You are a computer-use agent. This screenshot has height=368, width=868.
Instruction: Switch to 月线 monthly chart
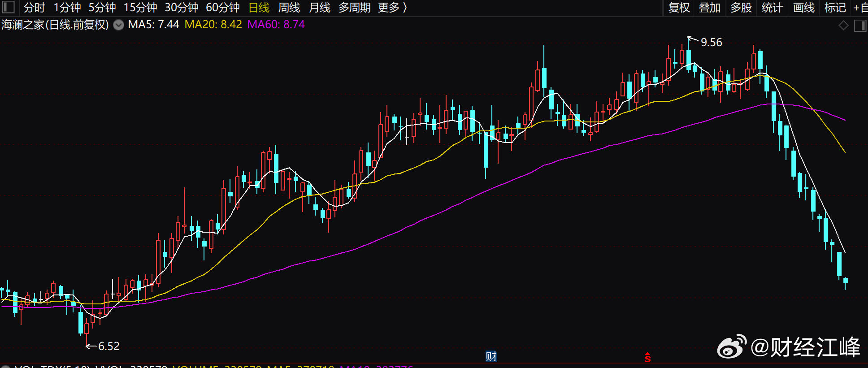320,8
